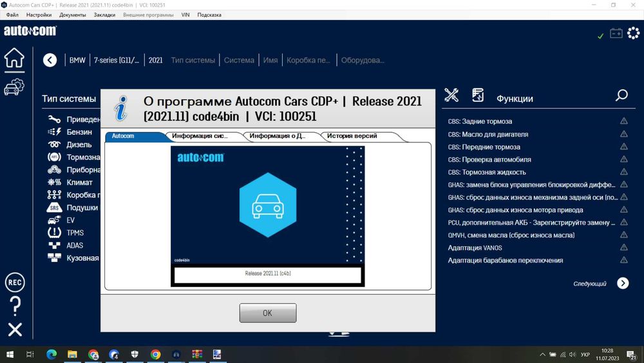Open the VIN menu

tap(185, 15)
